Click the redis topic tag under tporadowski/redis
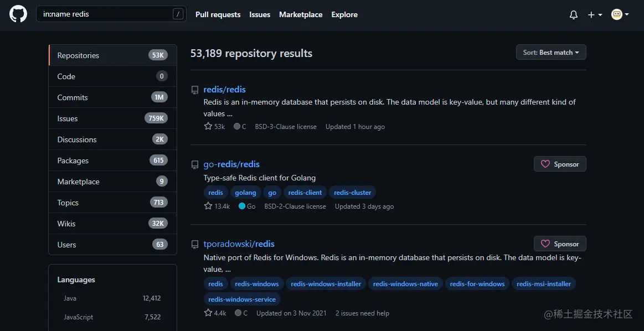Screen dimensions: 644x331 pyautogui.click(x=215, y=284)
